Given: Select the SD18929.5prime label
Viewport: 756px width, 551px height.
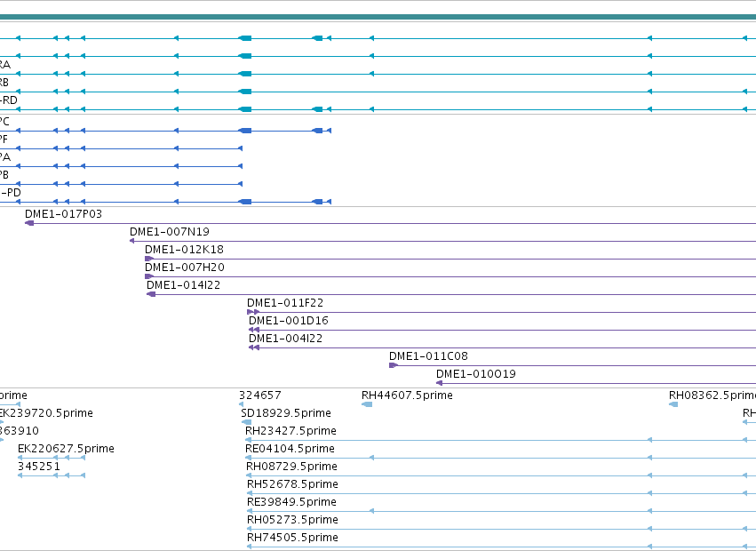Looking at the screenshot, I should point(286,413).
